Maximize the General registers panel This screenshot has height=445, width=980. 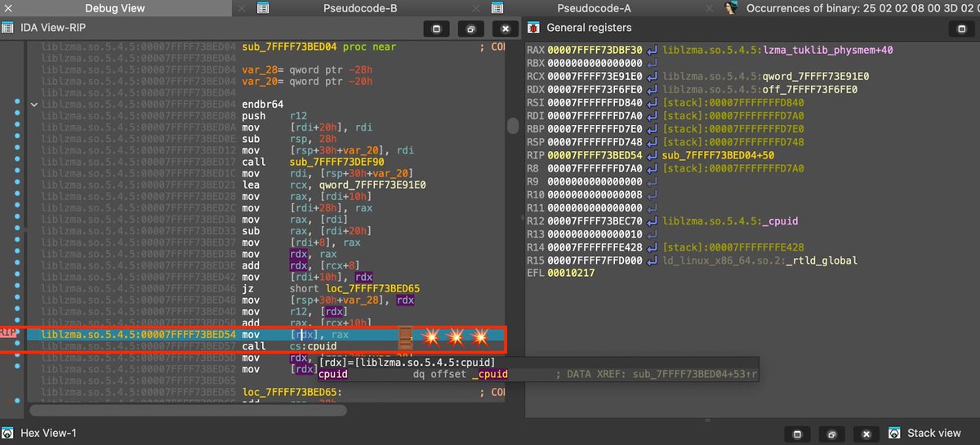[960, 28]
